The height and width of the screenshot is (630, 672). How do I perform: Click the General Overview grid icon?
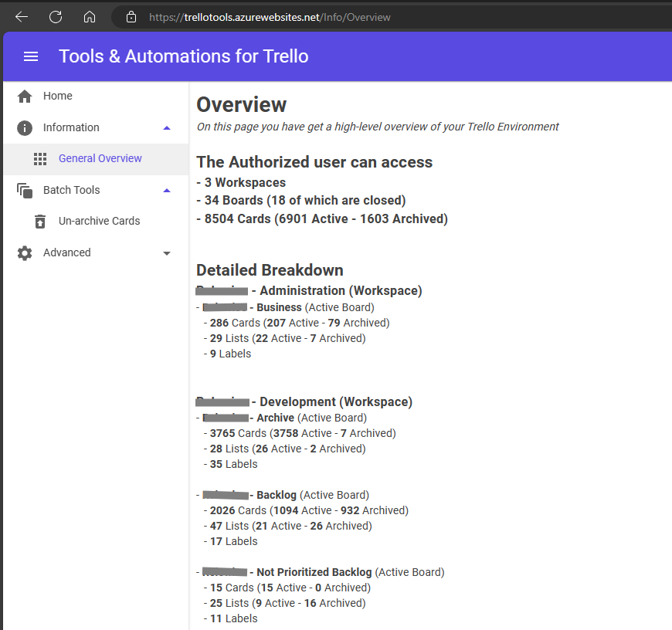click(x=40, y=159)
